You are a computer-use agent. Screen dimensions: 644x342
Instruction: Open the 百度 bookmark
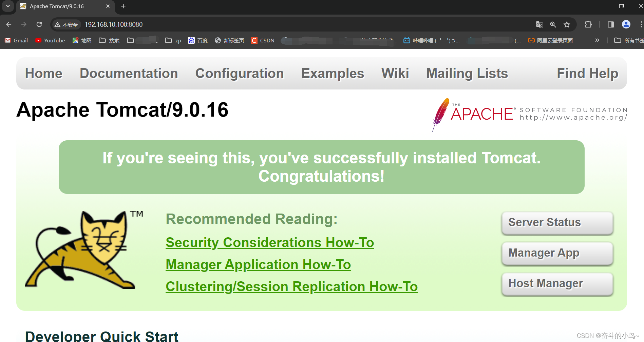198,40
